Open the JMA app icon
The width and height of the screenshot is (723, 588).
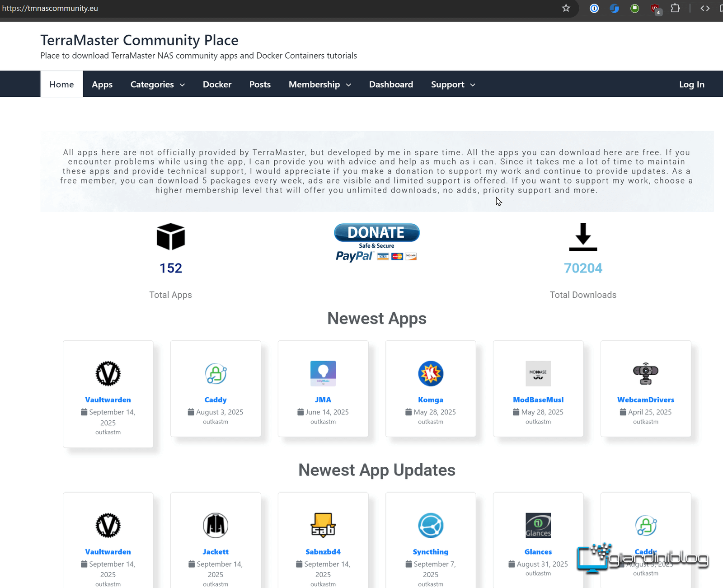[323, 373]
